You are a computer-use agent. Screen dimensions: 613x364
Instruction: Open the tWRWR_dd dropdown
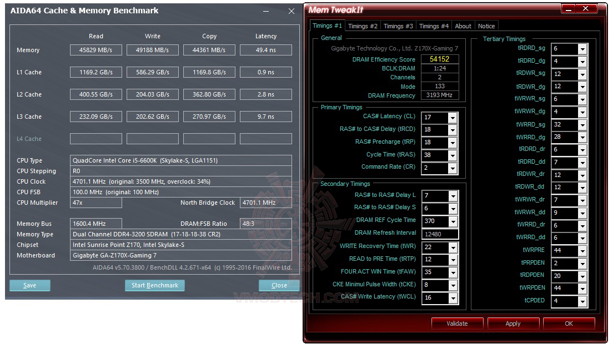582,213
